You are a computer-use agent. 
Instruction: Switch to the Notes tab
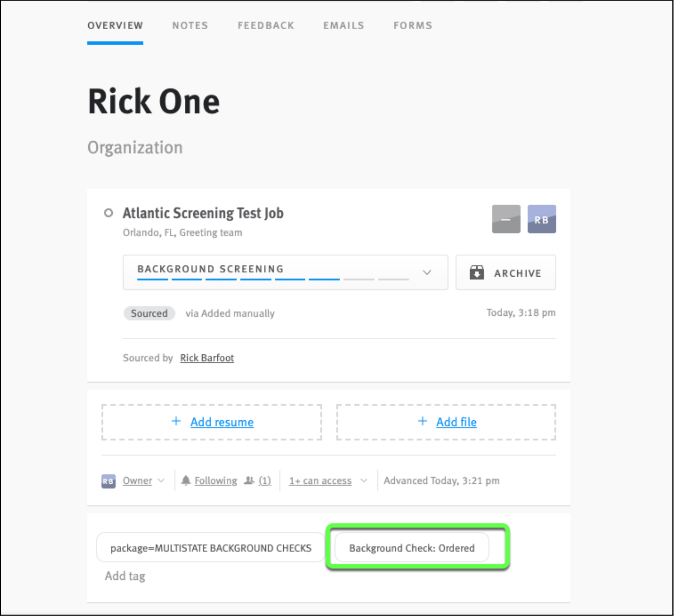tap(190, 25)
